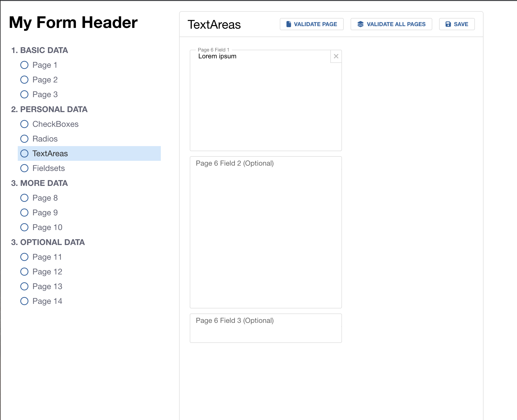
Task: Go to Page 2 in Basic Data
Action: click(x=89, y=80)
